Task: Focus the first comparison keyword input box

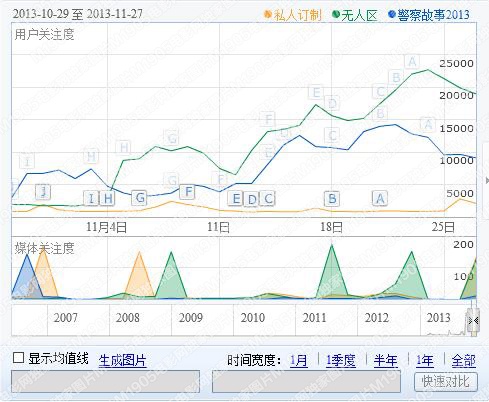Action: 105,382
